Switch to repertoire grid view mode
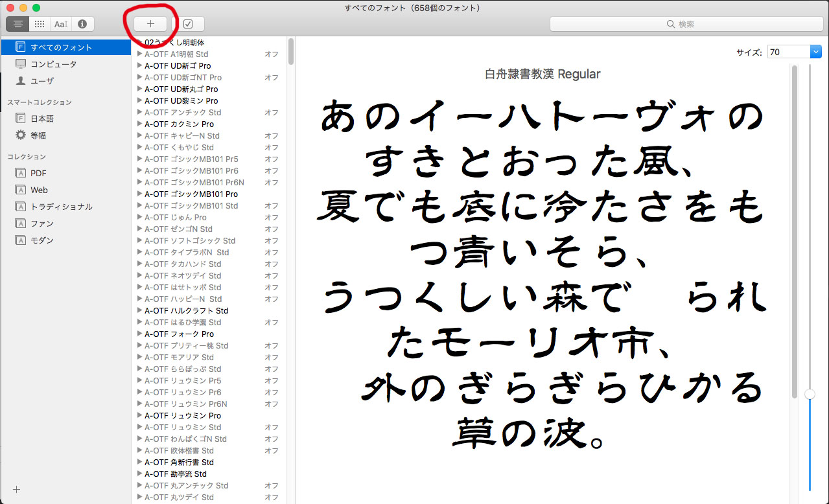 point(40,24)
